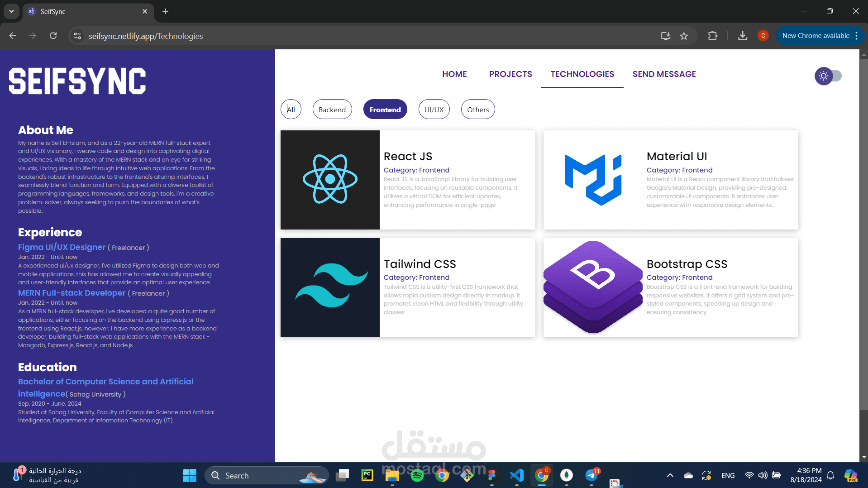The width and height of the screenshot is (868, 488).
Task: Open the weather widget on taskbar
Action: click(x=47, y=475)
